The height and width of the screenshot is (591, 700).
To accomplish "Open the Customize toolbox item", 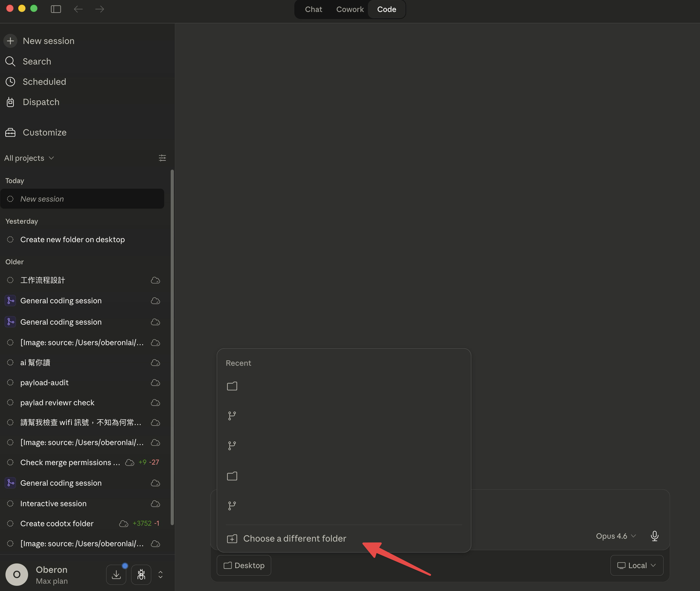I will click(x=44, y=132).
